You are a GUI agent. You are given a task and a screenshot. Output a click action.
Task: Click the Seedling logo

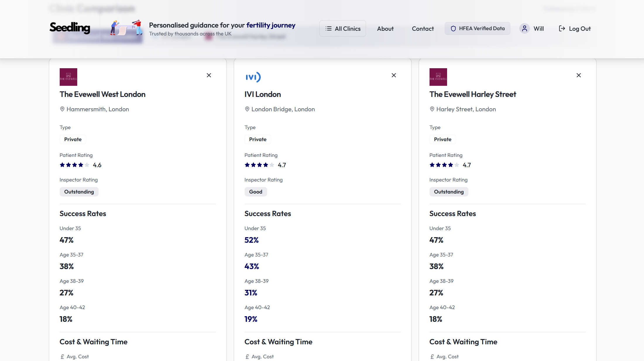tap(70, 28)
